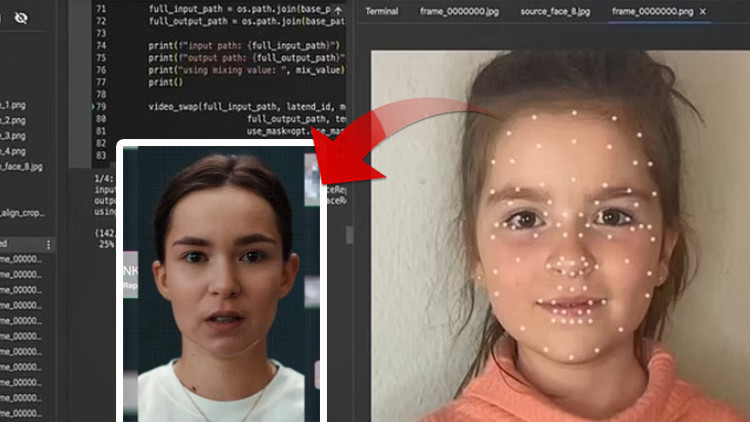Click the gutter marker beside line 79
Viewport: 750px width, 422px height.
click(92, 105)
